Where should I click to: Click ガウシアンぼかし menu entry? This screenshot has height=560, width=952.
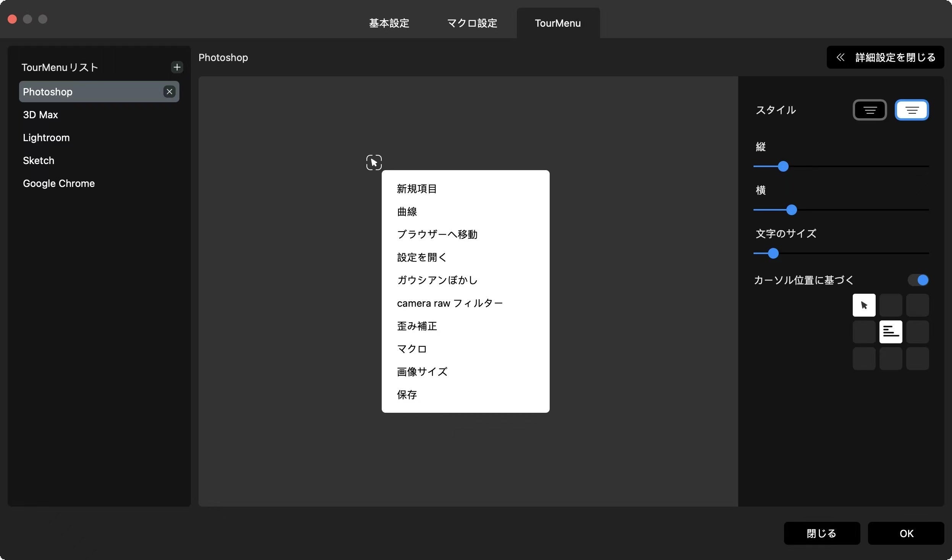tap(437, 280)
